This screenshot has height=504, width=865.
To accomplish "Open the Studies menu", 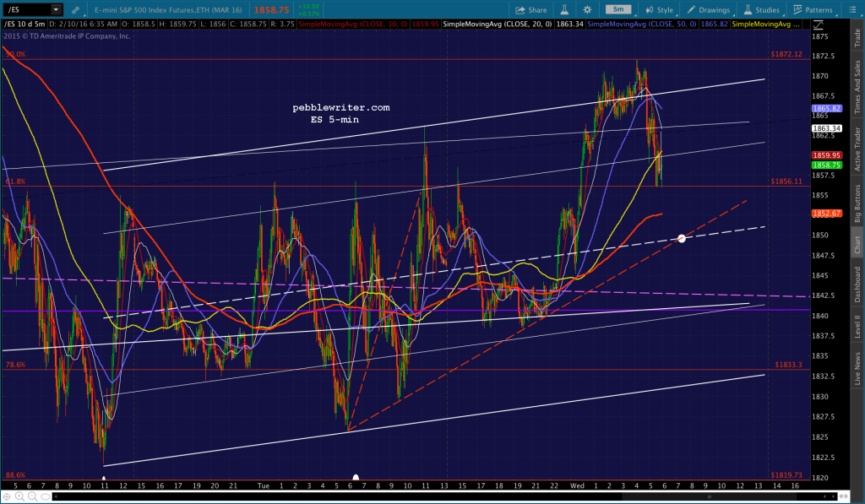I will pos(761,10).
